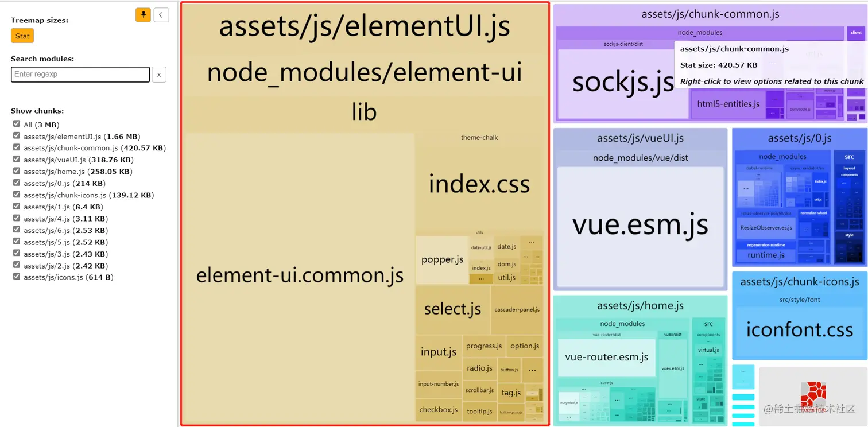Clear the module search with the x button

(159, 75)
